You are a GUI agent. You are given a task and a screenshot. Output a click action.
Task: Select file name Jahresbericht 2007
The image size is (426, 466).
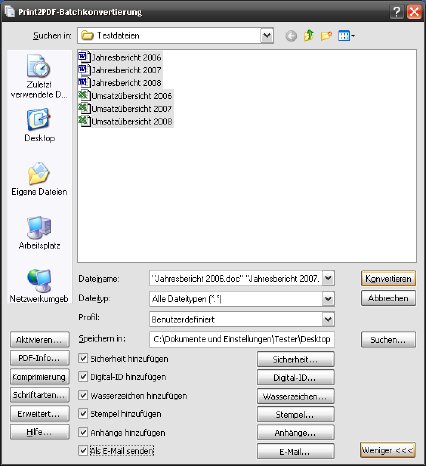[126, 70]
